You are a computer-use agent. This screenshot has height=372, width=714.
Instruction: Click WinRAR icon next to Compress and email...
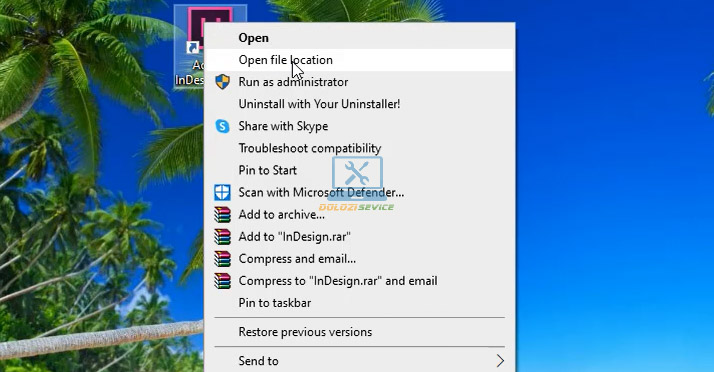click(222, 259)
